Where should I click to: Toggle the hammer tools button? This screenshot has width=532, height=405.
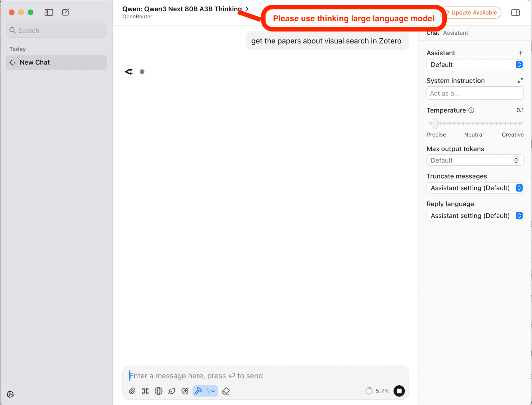[x=198, y=391]
